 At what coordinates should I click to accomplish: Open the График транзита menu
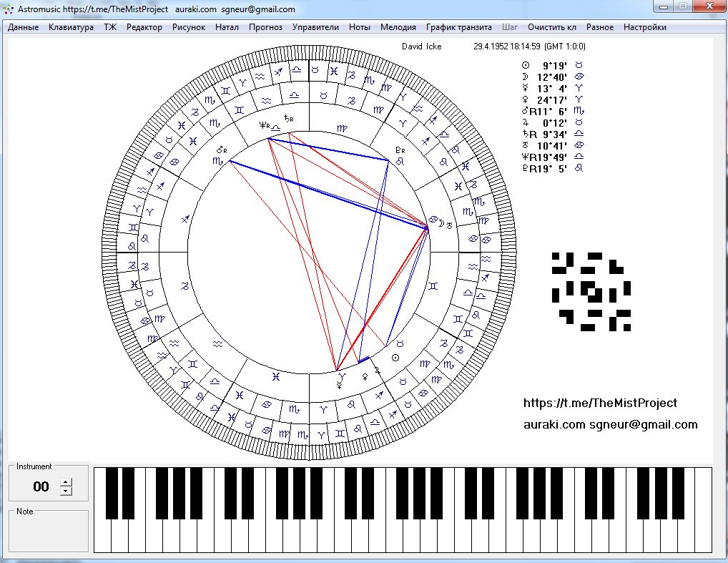tap(458, 27)
